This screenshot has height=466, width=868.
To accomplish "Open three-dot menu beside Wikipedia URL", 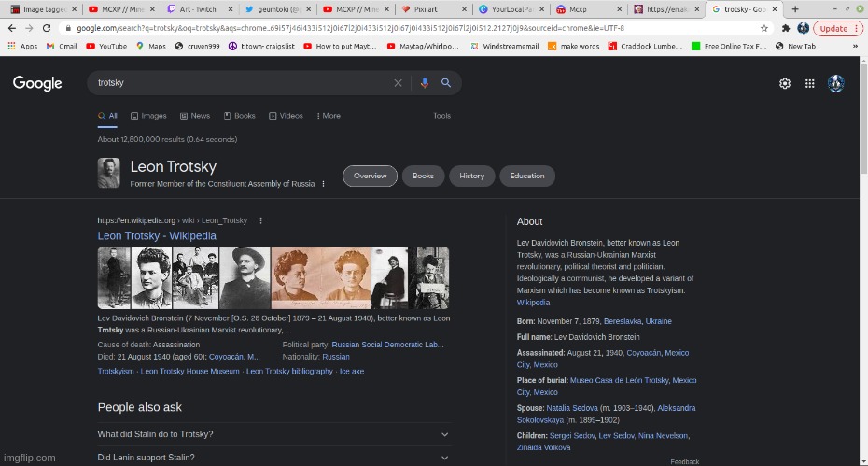I will coord(261,220).
